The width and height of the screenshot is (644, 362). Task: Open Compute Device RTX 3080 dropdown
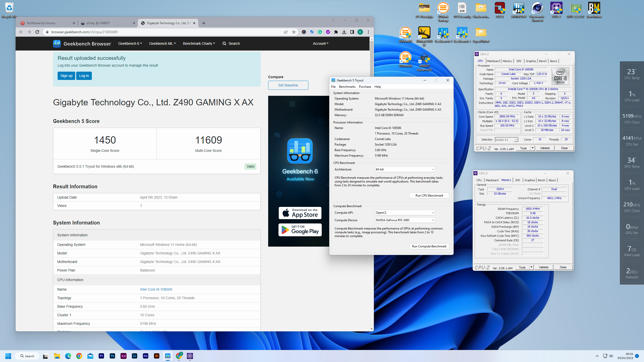[405, 220]
